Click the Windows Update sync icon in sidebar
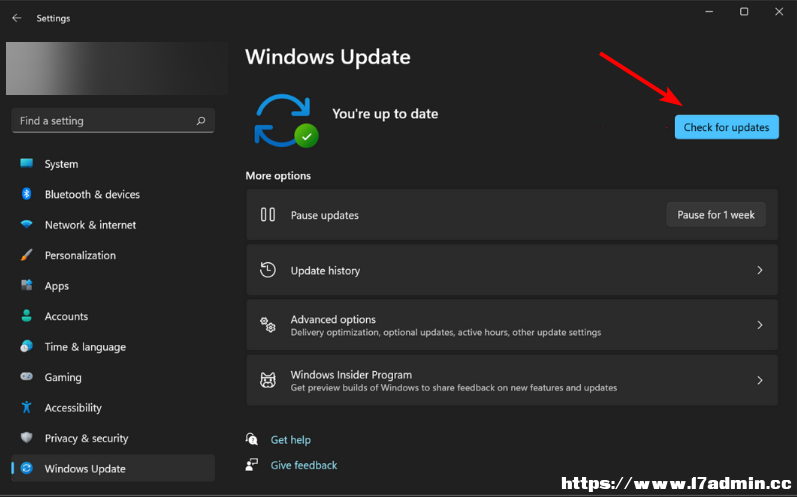The height and width of the screenshot is (497, 797). [26, 468]
